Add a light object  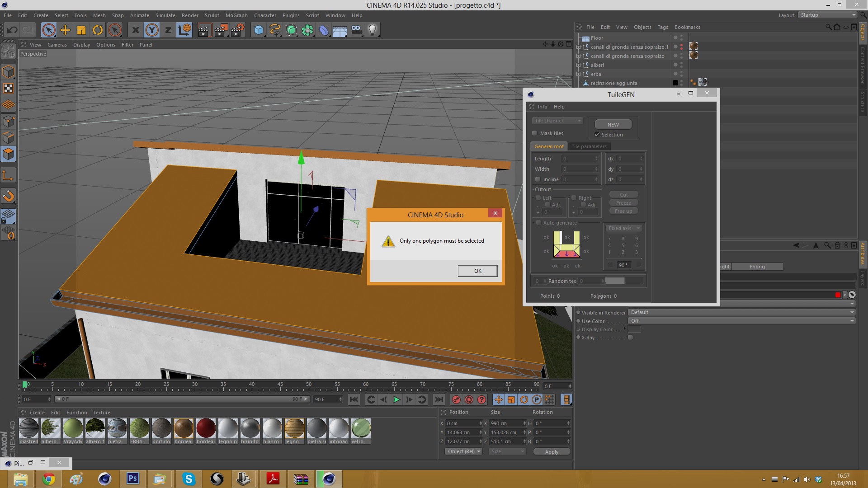click(x=373, y=30)
